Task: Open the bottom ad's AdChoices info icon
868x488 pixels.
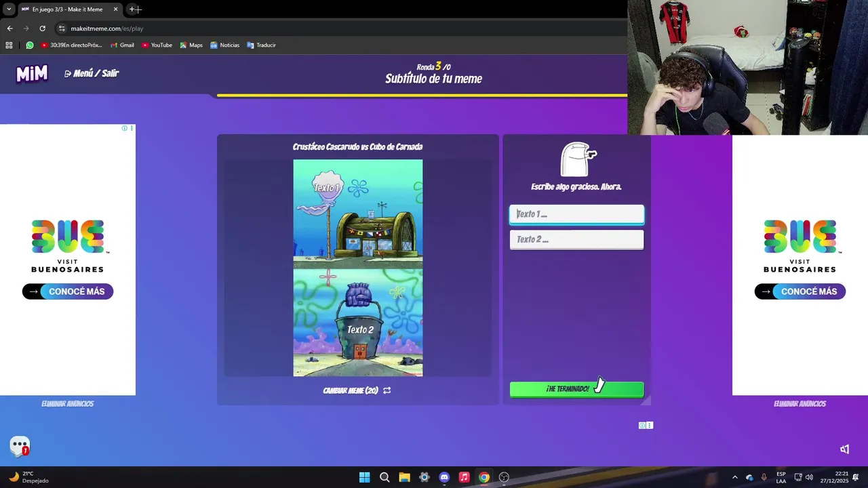Action: point(642,426)
